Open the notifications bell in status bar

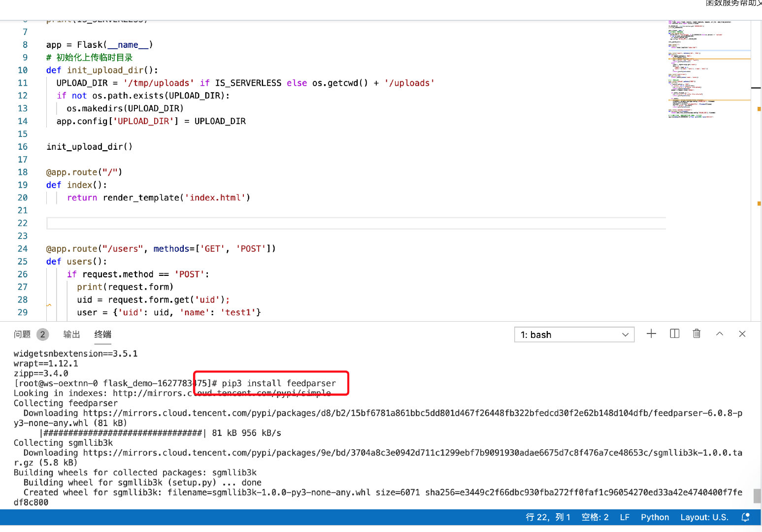click(x=745, y=517)
